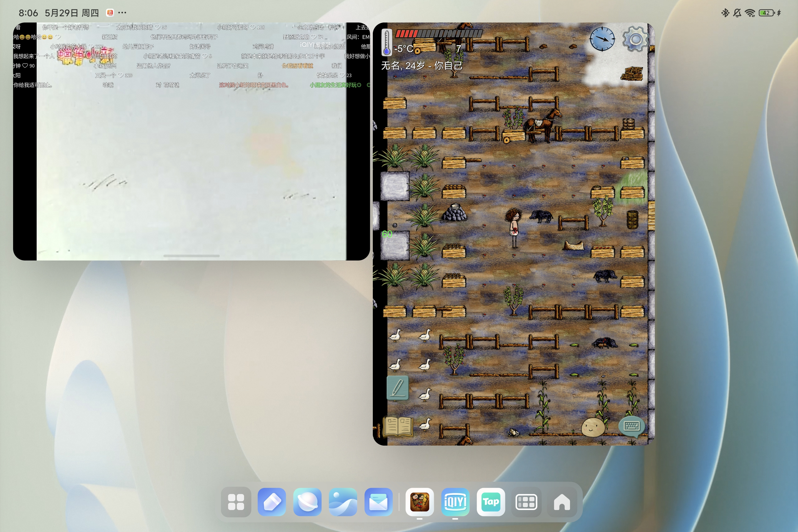This screenshot has width=798, height=532.
Task: Open the pencil note tool in game
Action: [x=398, y=388]
